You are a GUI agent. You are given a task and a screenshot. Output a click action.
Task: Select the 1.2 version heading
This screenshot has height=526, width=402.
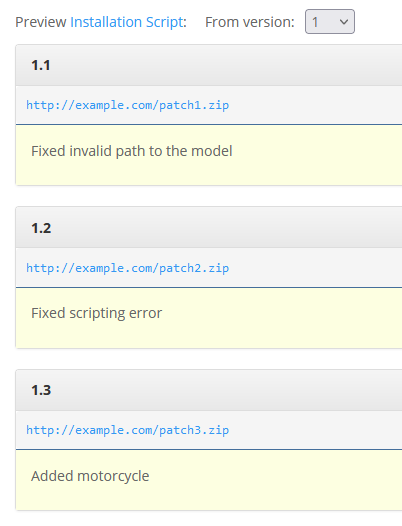point(41,228)
